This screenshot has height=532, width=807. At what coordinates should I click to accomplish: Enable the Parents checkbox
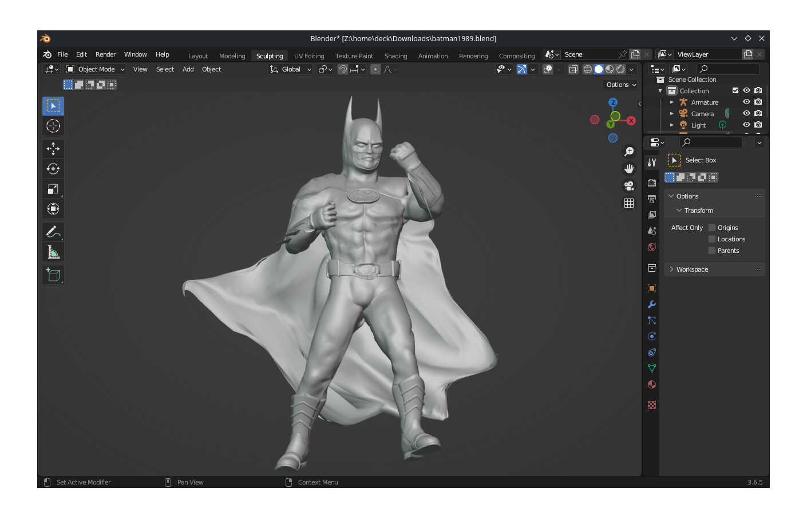(712, 251)
